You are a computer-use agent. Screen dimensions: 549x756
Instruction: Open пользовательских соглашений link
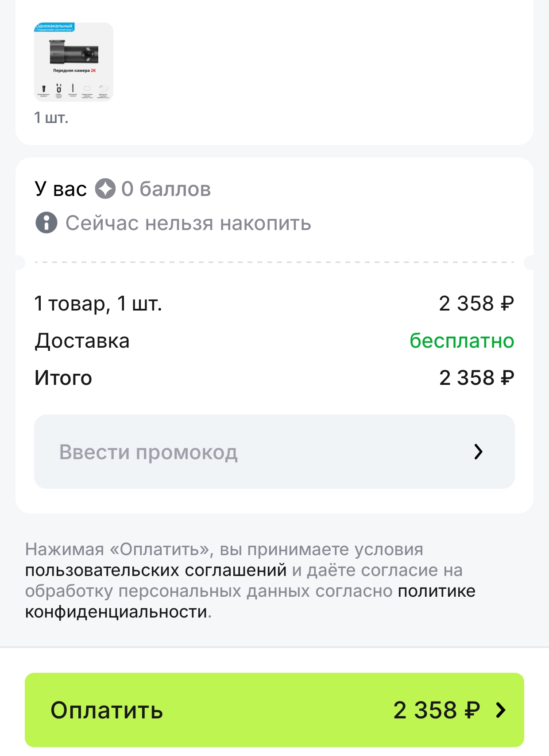point(156,570)
